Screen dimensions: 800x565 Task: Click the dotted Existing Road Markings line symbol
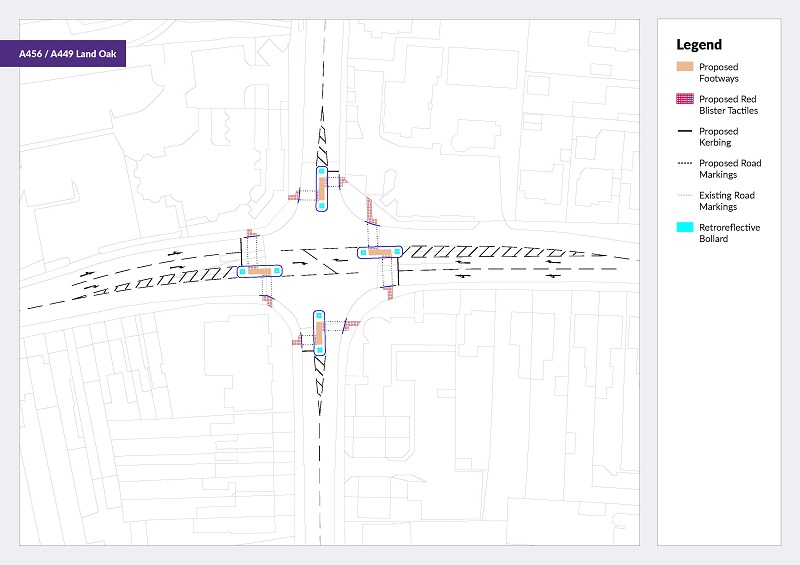(x=685, y=195)
